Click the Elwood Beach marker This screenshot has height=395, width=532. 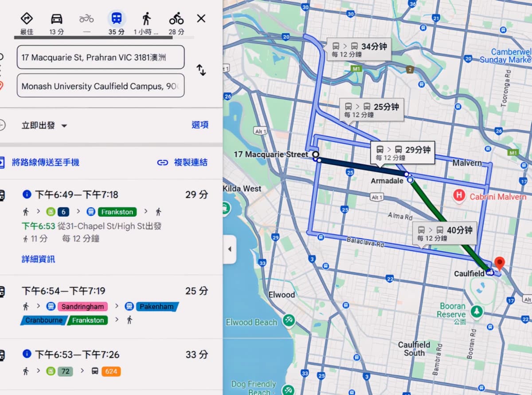click(289, 320)
